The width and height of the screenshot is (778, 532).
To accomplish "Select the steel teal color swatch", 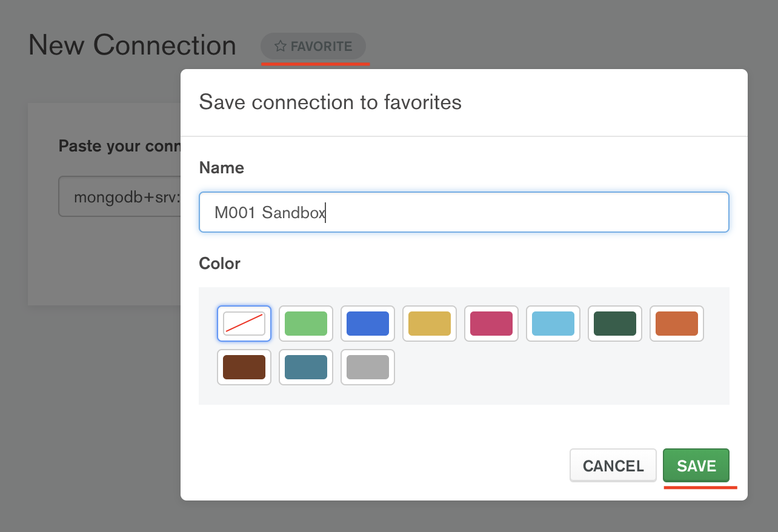I will click(306, 367).
